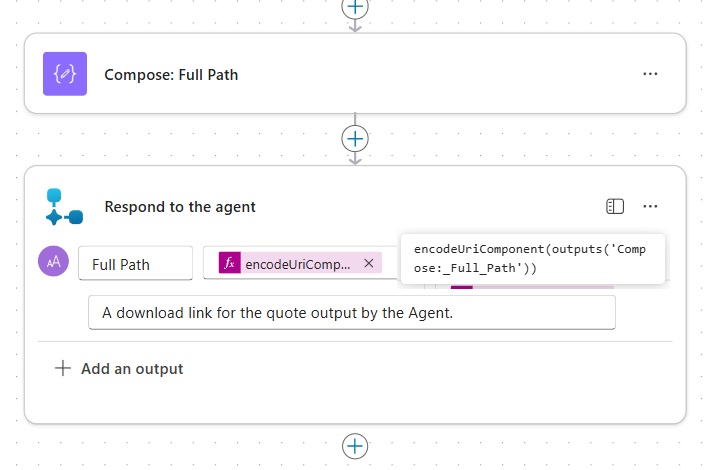Toggle side panel icon on Respond card

coord(615,206)
